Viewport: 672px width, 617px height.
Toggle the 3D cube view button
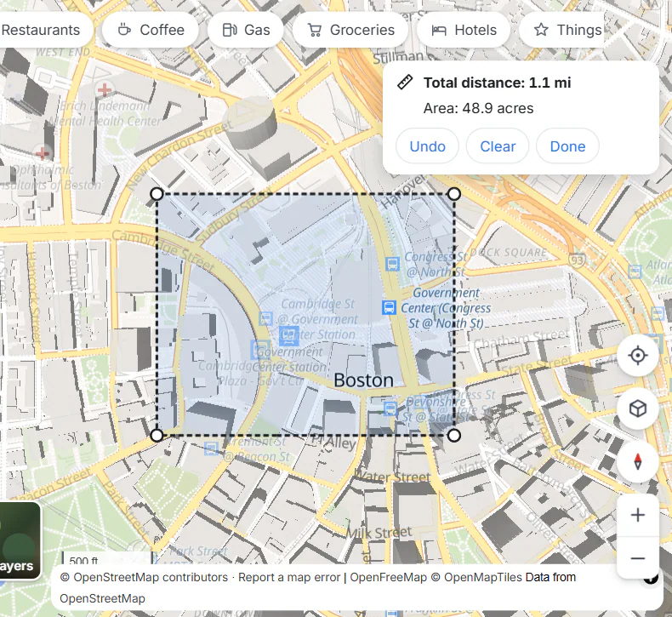click(638, 408)
